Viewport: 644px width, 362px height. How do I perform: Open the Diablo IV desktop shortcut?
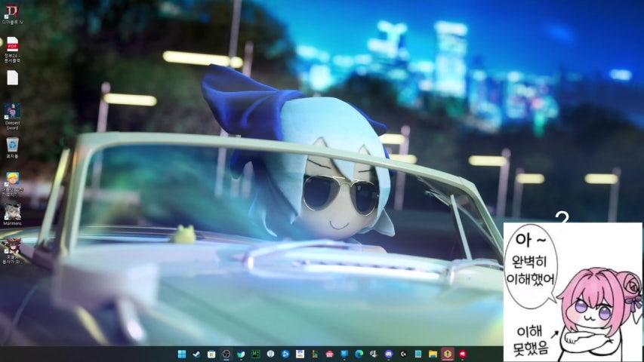(x=12, y=12)
